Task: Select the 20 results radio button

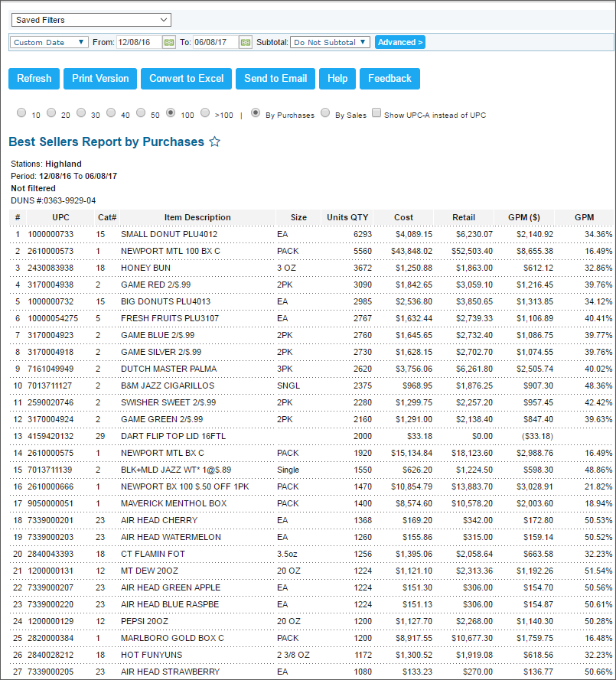Action: 51,112
